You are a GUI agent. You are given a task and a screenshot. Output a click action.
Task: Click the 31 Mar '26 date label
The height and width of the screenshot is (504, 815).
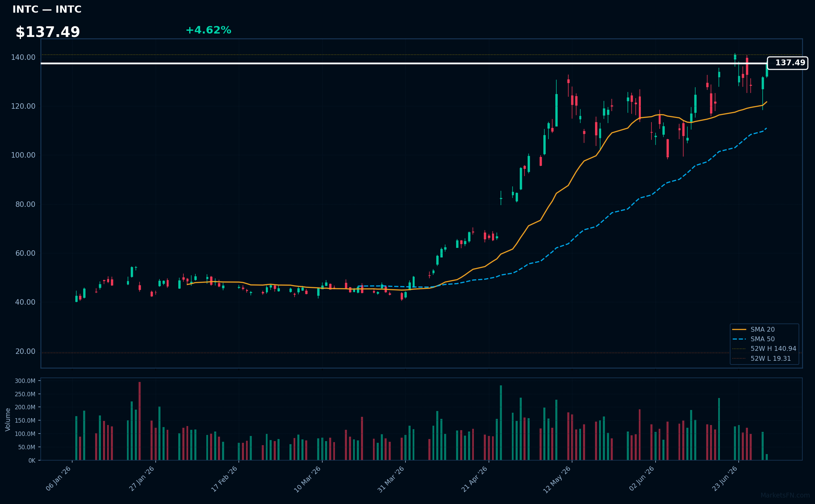(391, 479)
